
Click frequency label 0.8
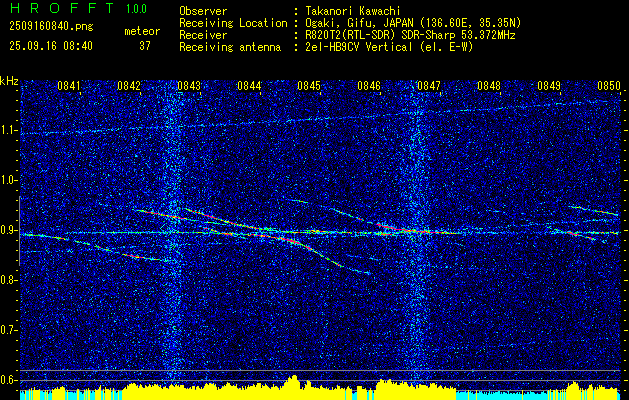pos(8,280)
